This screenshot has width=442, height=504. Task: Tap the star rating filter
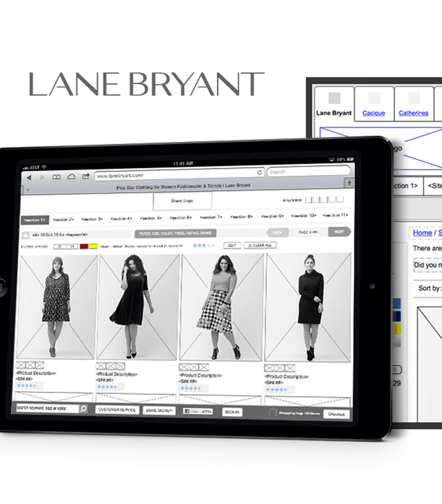point(204,245)
